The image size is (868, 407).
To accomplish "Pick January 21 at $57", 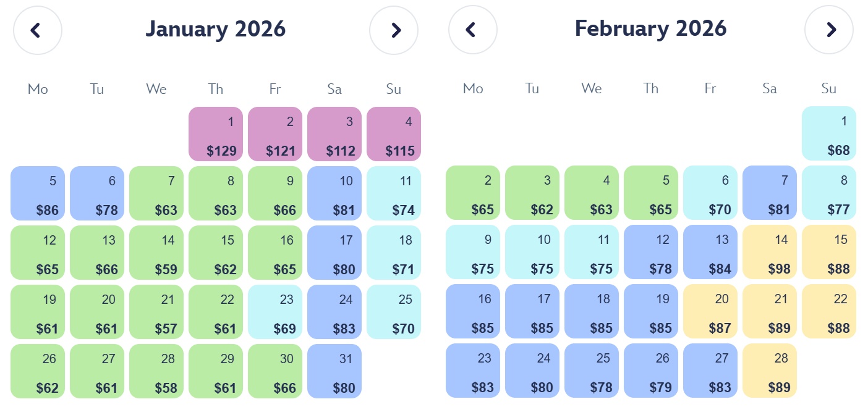I will click(x=156, y=312).
